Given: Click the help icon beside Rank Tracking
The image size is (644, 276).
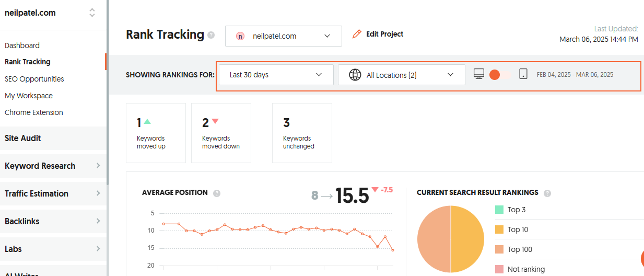Looking at the screenshot, I should (211, 35).
